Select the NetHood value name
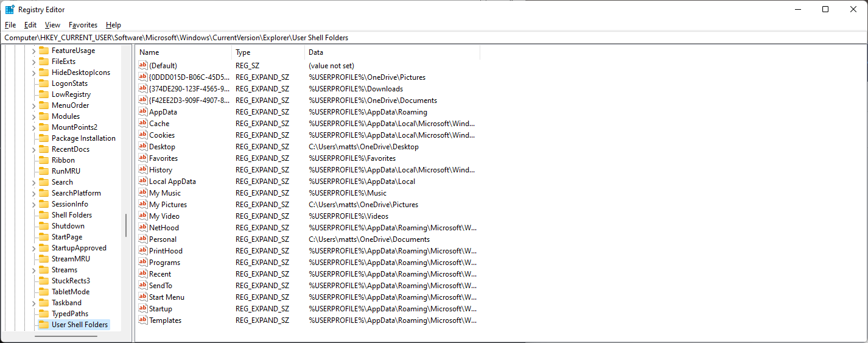Viewport: 868px width, 343px height. click(164, 227)
